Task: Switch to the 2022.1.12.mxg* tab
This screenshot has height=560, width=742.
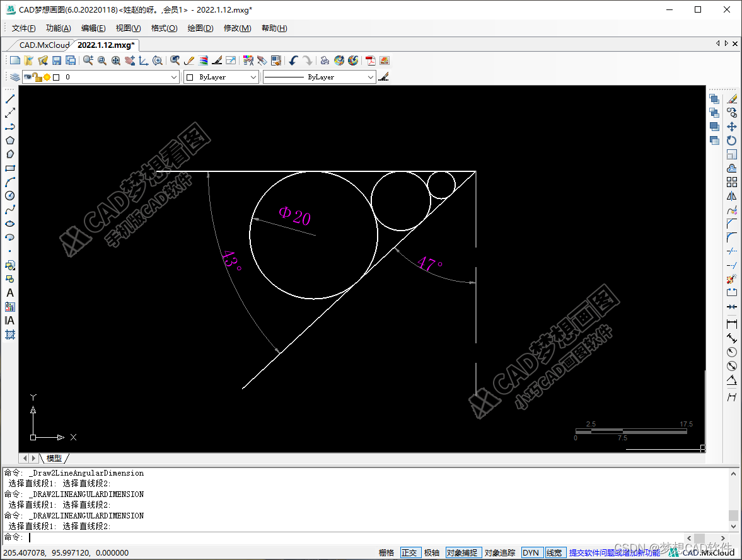Action: tap(106, 45)
